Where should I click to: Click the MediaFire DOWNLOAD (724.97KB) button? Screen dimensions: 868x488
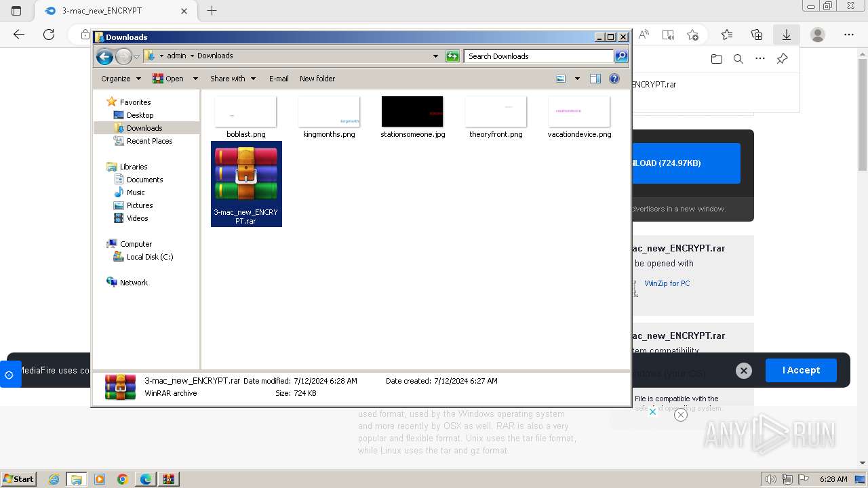(x=686, y=163)
